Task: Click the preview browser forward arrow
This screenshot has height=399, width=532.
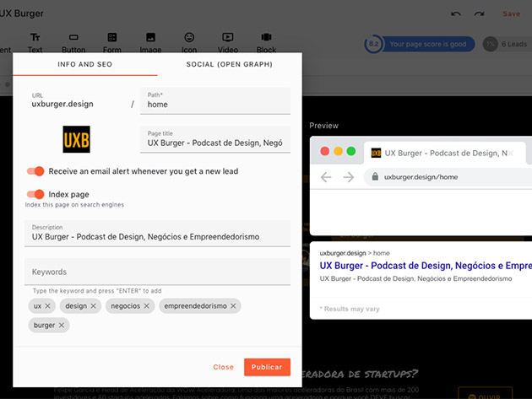Action: pyautogui.click(x=349, y=177)
